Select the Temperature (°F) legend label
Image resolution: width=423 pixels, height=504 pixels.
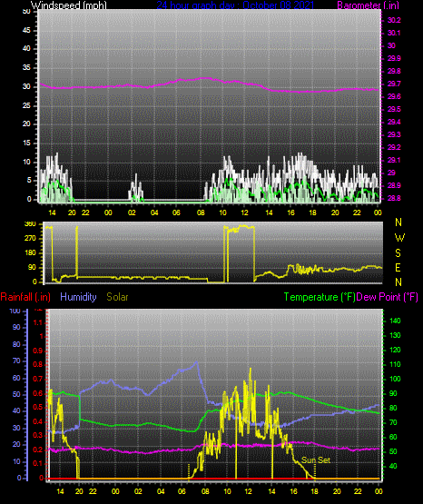click(x=320, y=297)
